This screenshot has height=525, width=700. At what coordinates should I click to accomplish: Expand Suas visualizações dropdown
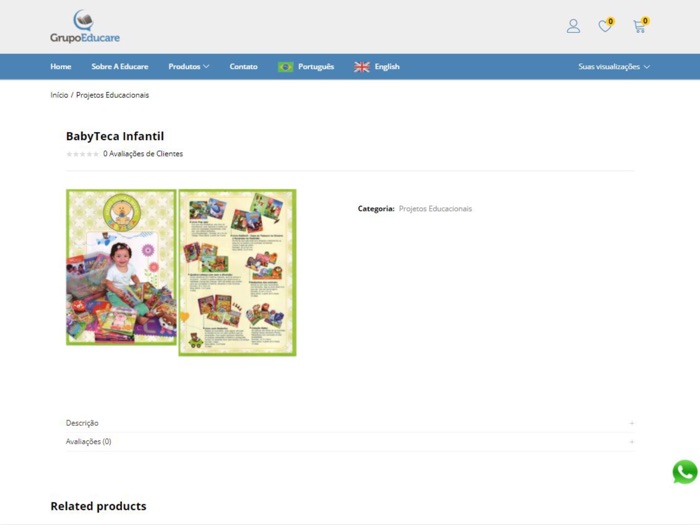coord(614,67)
